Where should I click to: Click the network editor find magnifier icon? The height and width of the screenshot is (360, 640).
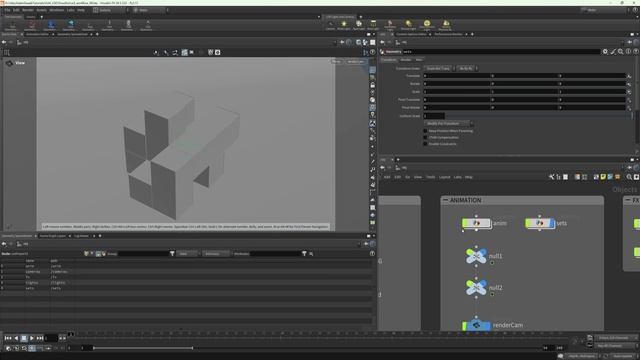click(629, 177)
